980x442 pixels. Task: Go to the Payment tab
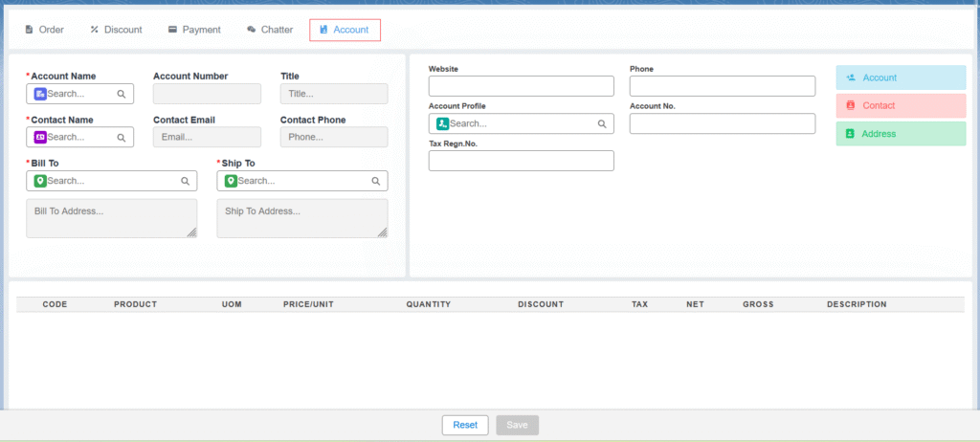coord(194,30)
